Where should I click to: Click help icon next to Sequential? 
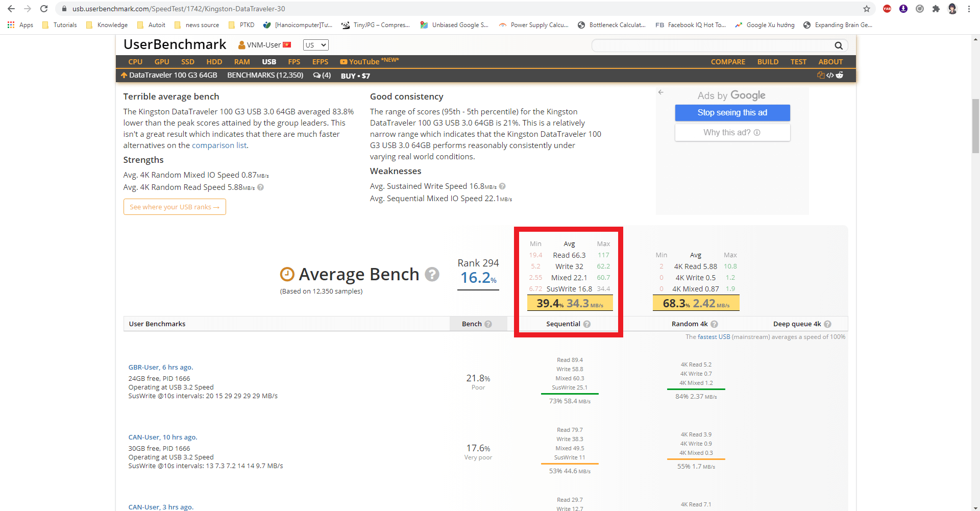587,324
